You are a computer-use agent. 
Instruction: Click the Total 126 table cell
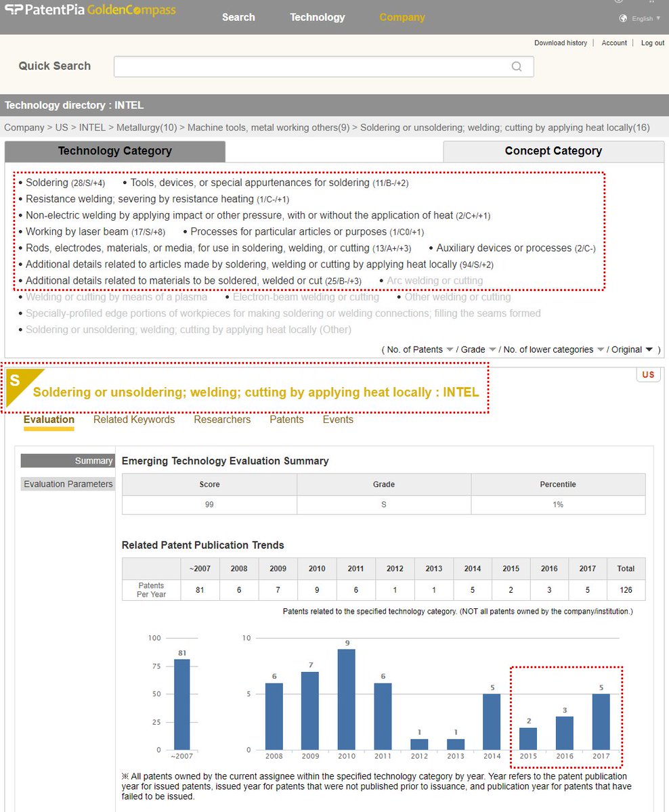[626, 590]
